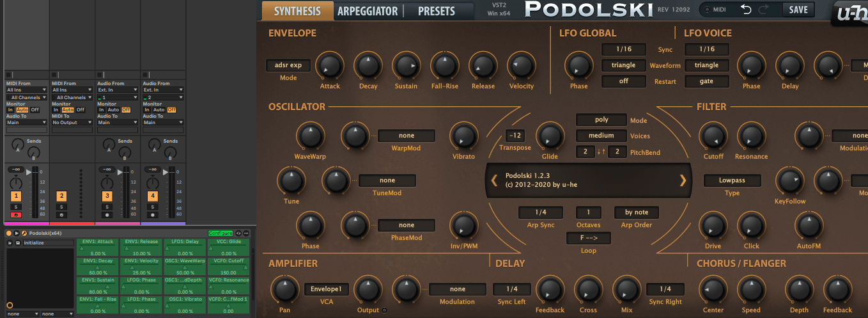868x318 pixels.
Task: Click the hot-swap preset folder icon
Action: pyautogui.click(x=10, y=242)
